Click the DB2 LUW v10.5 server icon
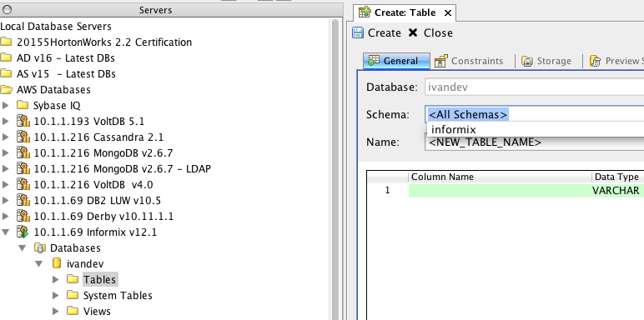The width and height of the screenshot is (644, 320). point(23,200)
